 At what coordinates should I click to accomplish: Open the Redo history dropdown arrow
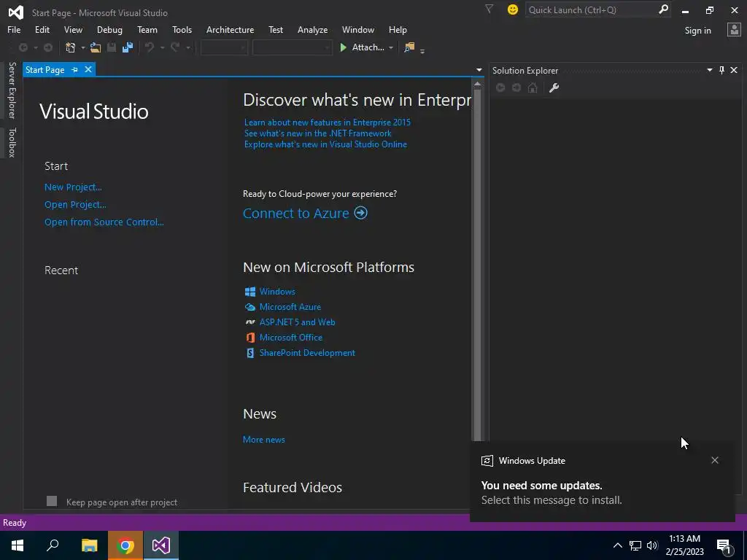(x=187, y=47)
